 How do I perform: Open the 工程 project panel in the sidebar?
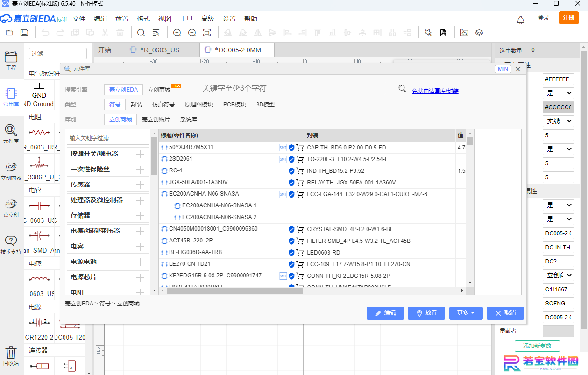point(11,60)
